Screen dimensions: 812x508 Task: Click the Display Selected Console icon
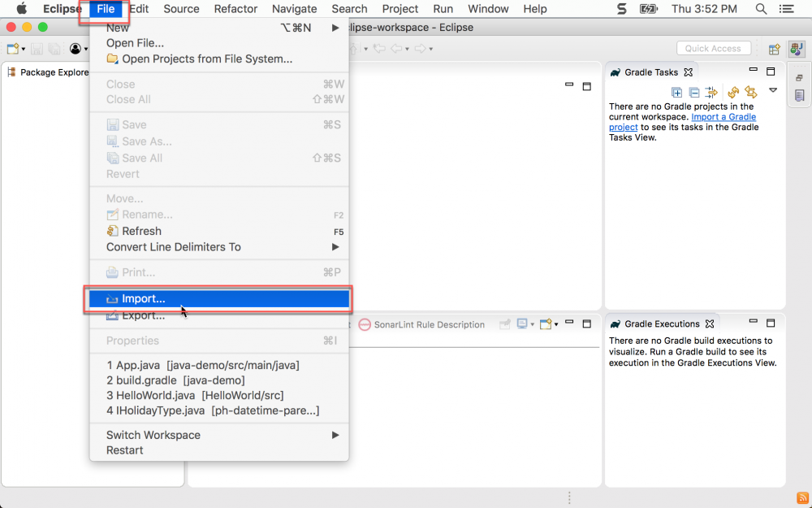pos(522,324)
